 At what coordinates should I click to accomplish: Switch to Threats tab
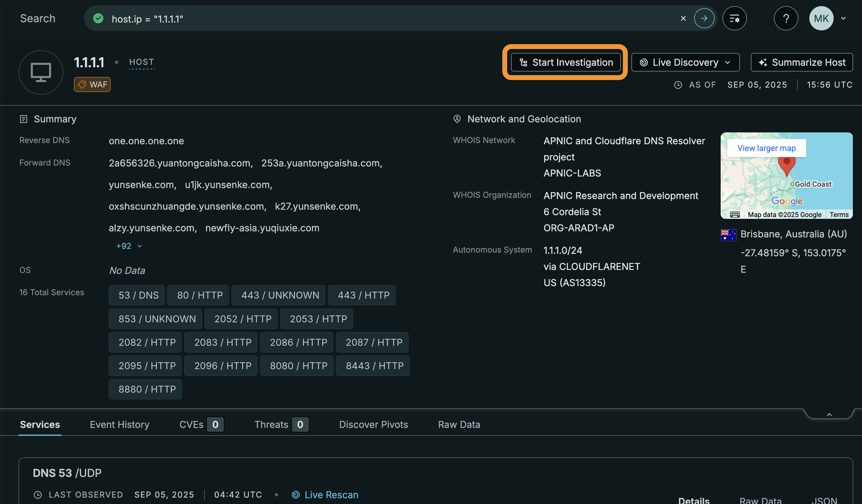(281, 425)
